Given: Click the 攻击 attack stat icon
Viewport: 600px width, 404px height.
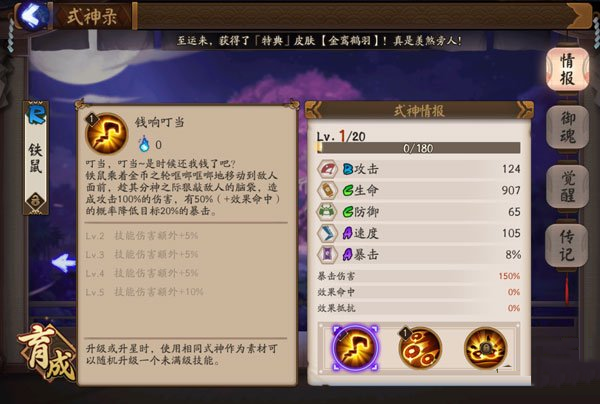Looking at the screenshot, I should (328, 169).
